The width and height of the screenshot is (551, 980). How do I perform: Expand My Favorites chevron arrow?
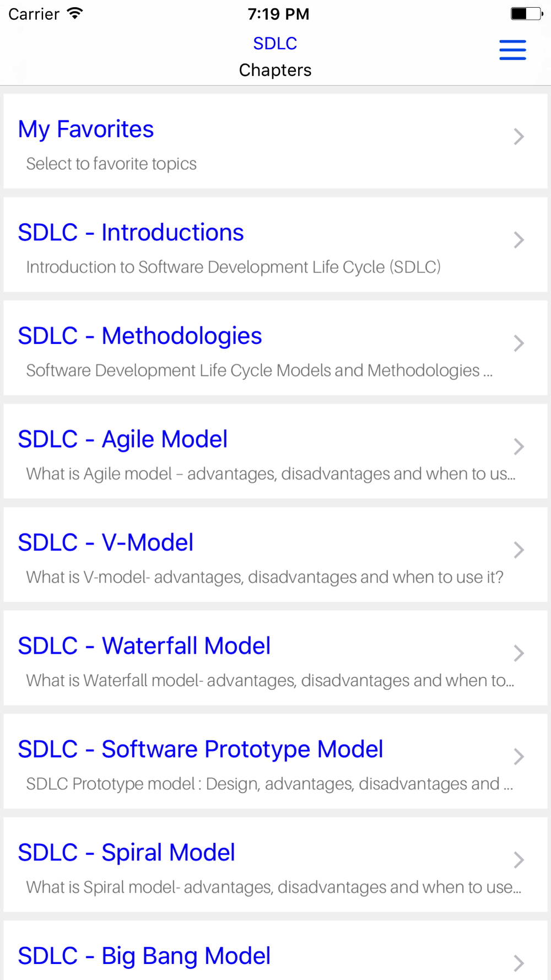518,137
